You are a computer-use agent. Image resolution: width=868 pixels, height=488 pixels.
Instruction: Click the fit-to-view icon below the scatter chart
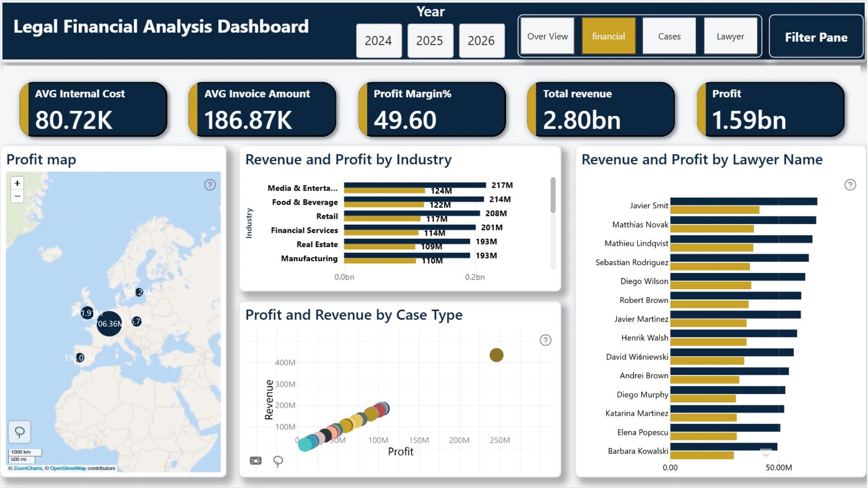pos(255,460)
